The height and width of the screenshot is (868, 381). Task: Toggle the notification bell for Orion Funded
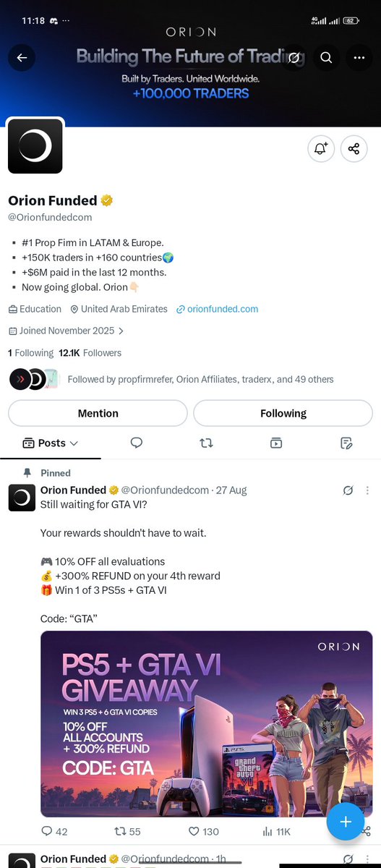click(320, 148)
